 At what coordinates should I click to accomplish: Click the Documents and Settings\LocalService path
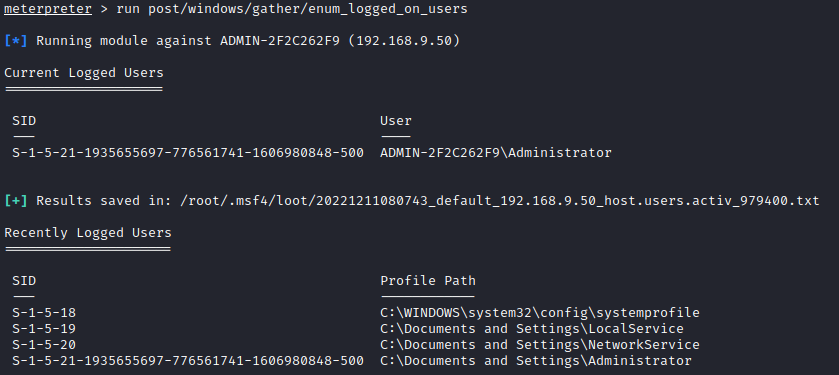pos(532,329)
